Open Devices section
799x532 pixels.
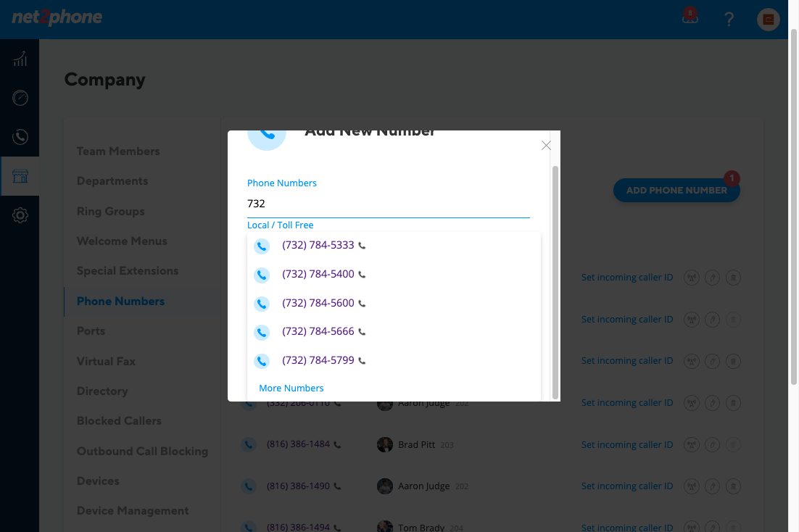[x=98, y=481]
